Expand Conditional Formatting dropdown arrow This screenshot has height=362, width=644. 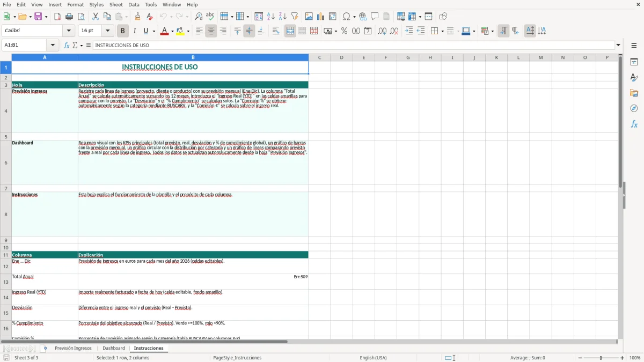492,31
